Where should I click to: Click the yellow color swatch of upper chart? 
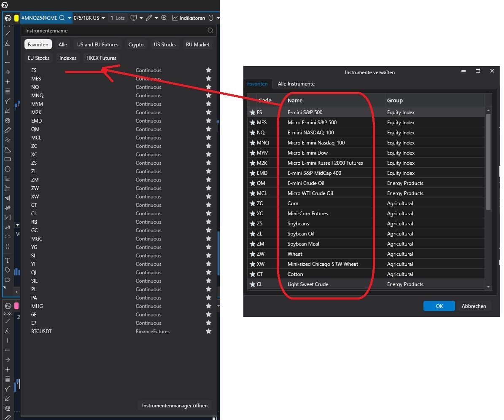point(16,18)
